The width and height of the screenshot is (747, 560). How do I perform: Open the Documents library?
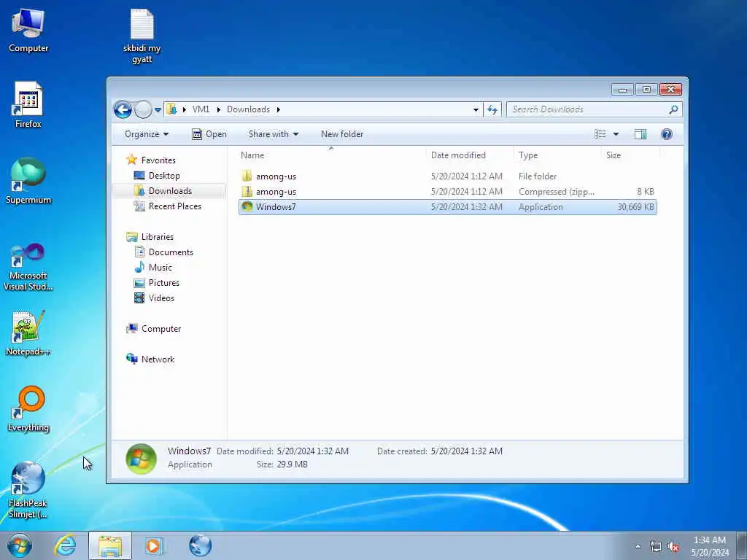click(x=164, y=252)
